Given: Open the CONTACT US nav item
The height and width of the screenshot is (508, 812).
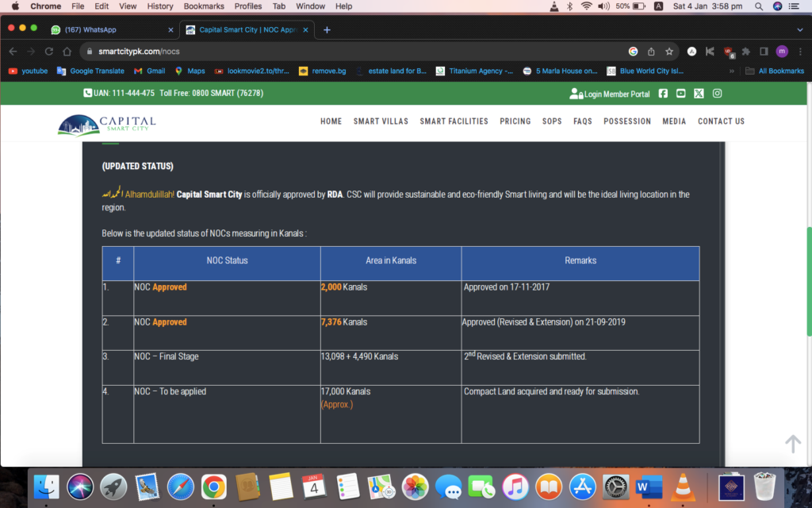Looking at the screenshot, I should pyautogui.click(x=721, y=121).
